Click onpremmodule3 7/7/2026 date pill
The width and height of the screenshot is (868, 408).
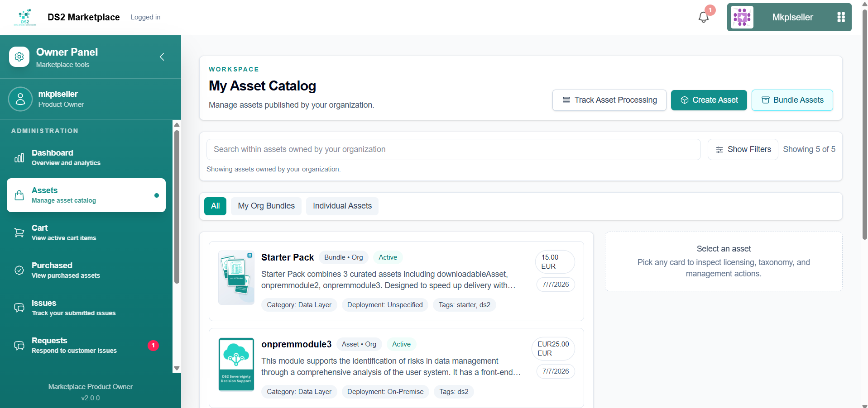556,371
